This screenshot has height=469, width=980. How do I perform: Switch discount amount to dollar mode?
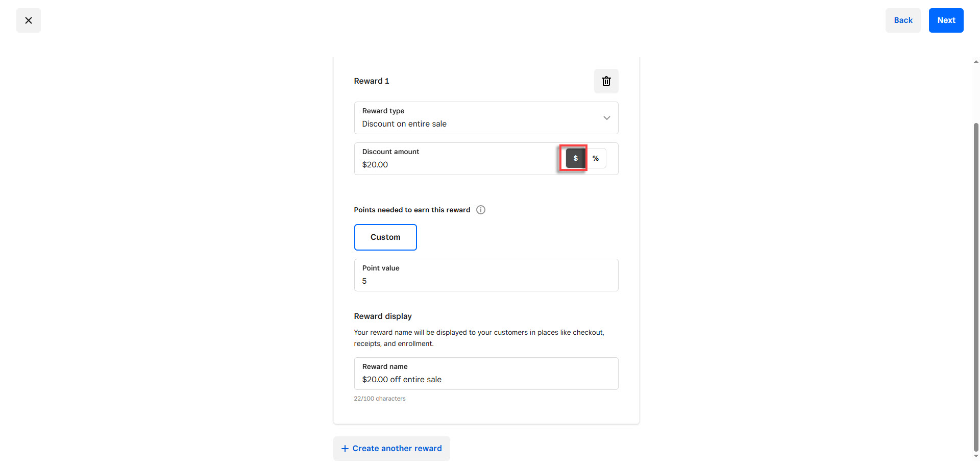click(575, 158)
